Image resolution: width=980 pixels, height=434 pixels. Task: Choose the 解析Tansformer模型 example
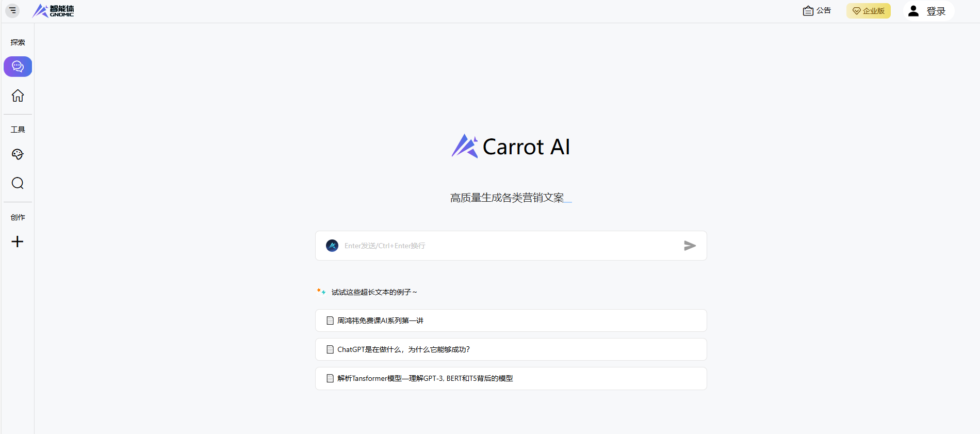pyautogui.click(x=511, y=378)
